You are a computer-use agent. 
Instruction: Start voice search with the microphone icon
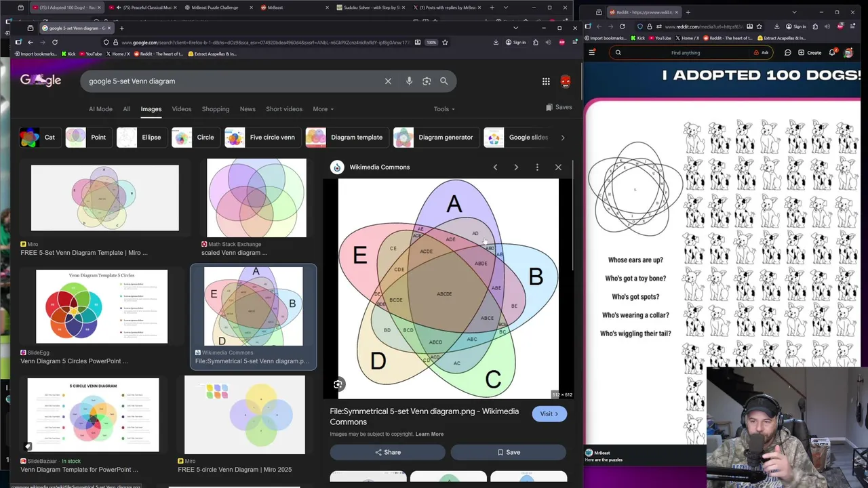coord(409,81)
